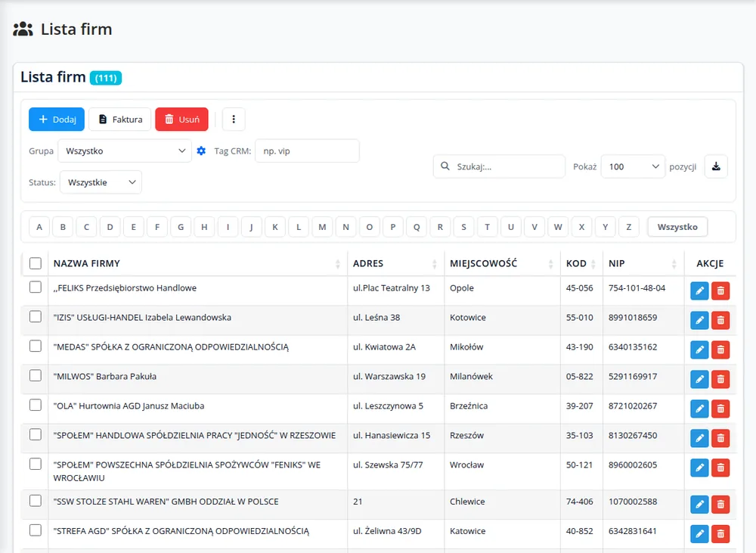
Task: Filter companies by letter R
Action: [x=440, y=227]
